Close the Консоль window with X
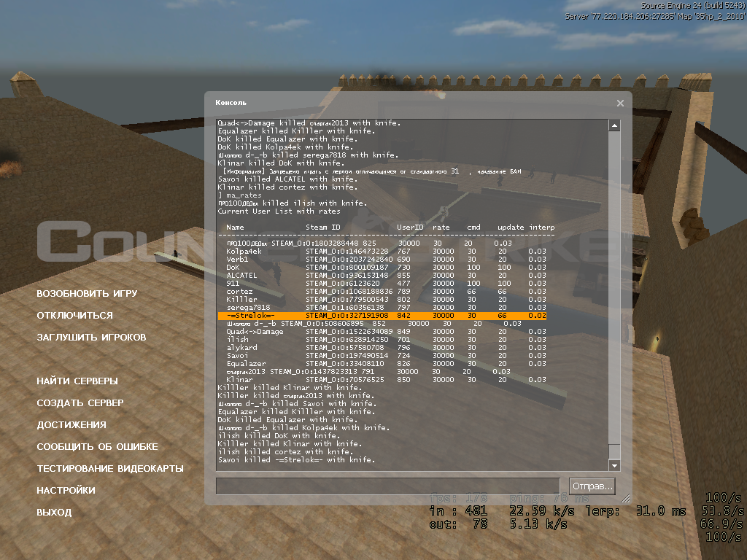This screenshot has width=747, height=560. [x=620, y=104]
